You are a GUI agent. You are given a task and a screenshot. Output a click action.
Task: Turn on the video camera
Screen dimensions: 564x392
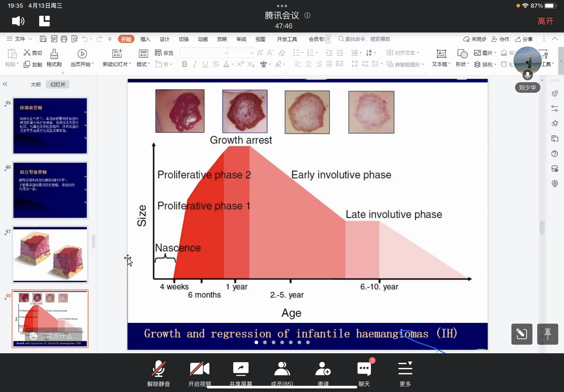tap(199, 369)
